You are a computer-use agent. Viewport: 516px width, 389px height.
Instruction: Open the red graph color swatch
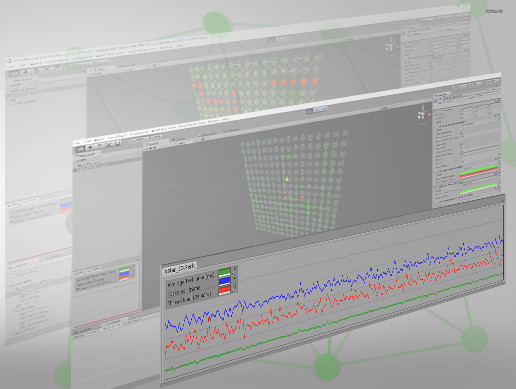click(224, 291)
